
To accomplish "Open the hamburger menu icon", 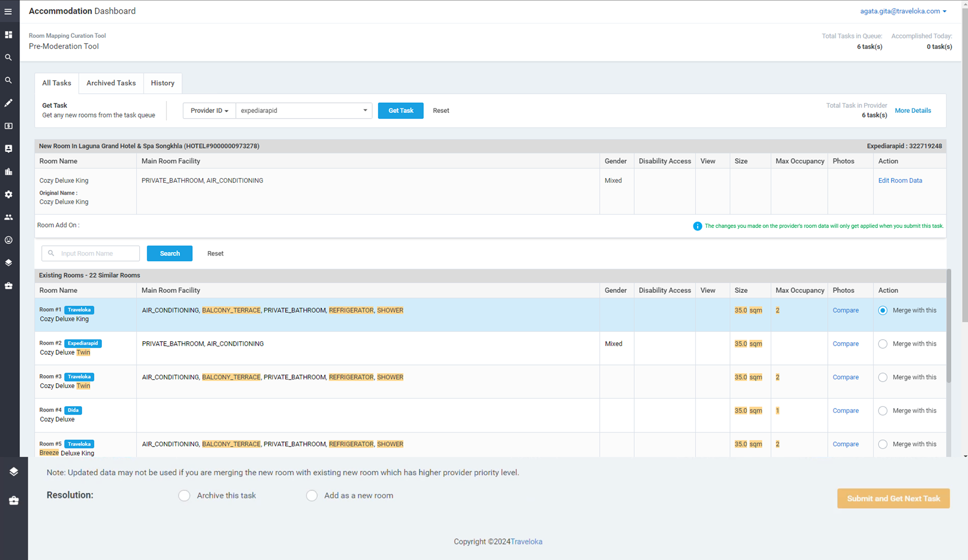I will (8, 11).
